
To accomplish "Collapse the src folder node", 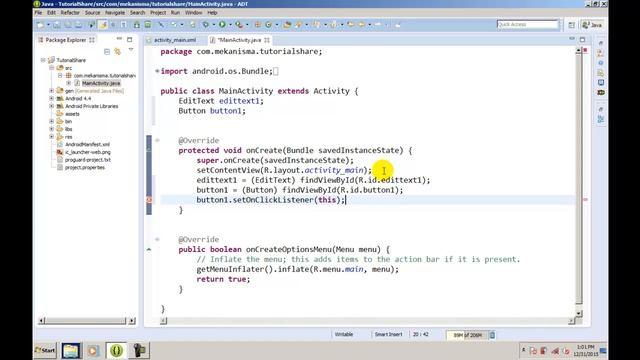I will pos(51,68).
